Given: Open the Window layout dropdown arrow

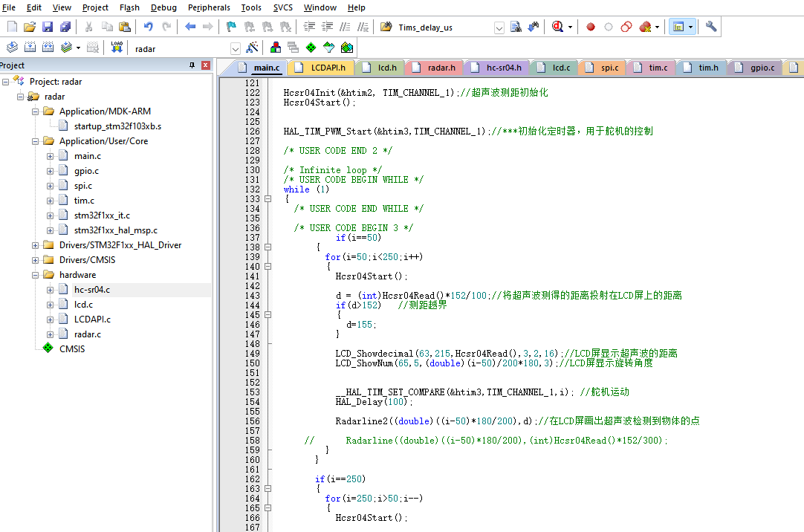Looking at the screenshot, I should coord(690,27).
